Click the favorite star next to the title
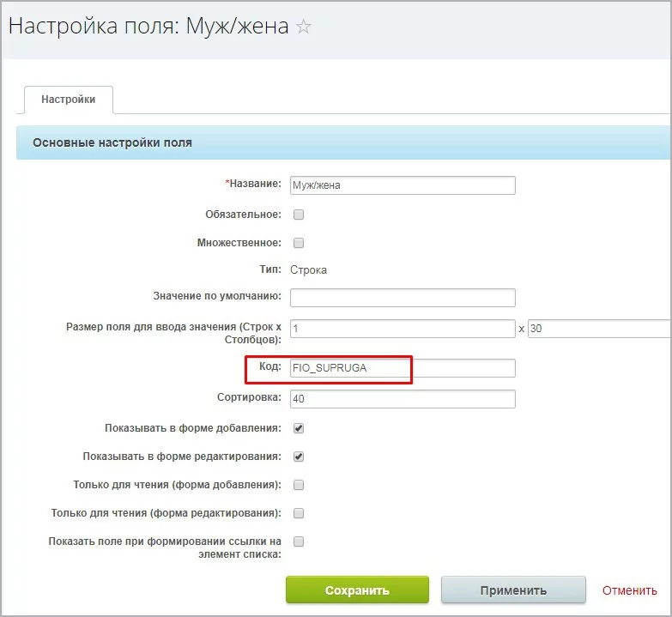Screen dimensions: 672x617 303,27
